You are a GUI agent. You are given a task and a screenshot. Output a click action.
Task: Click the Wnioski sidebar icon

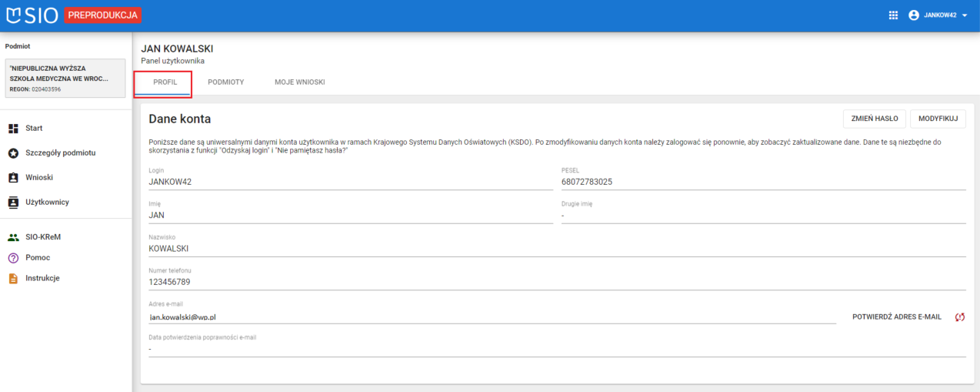(13, 178)
